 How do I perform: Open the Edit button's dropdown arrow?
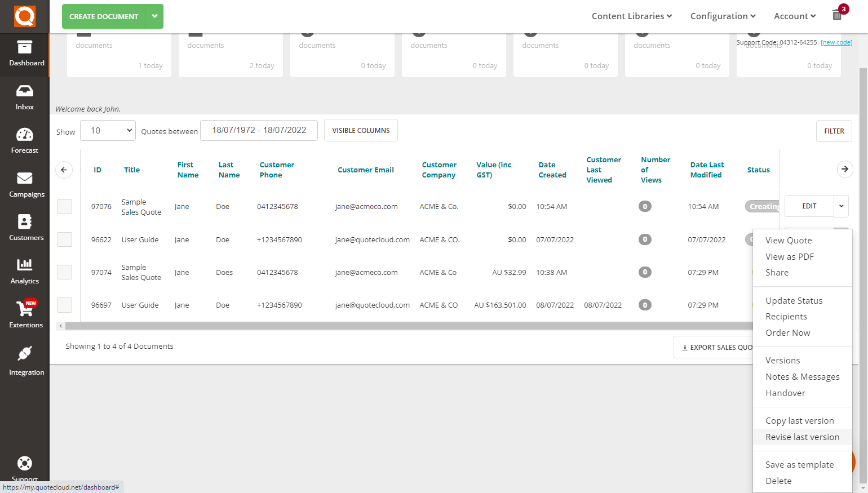click(840, 206)
